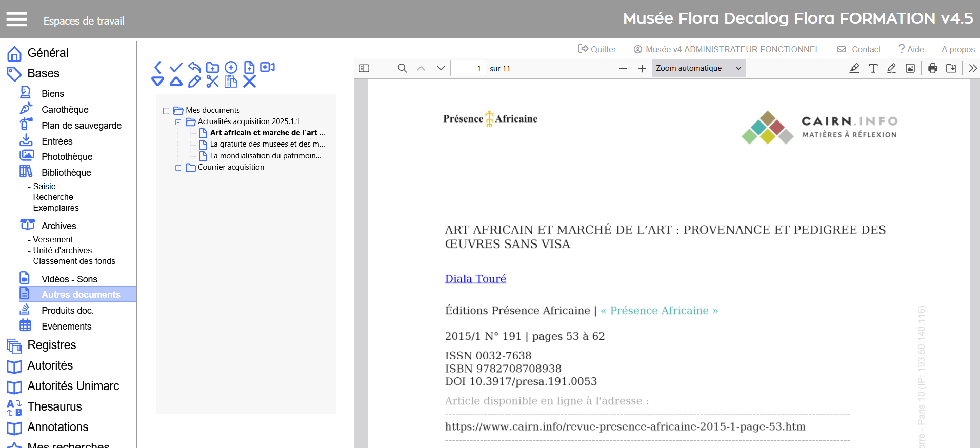Open the Thesaurus section
Image resolution: width=980 pixels, height=448 pixels.
[x=54, y=406]
